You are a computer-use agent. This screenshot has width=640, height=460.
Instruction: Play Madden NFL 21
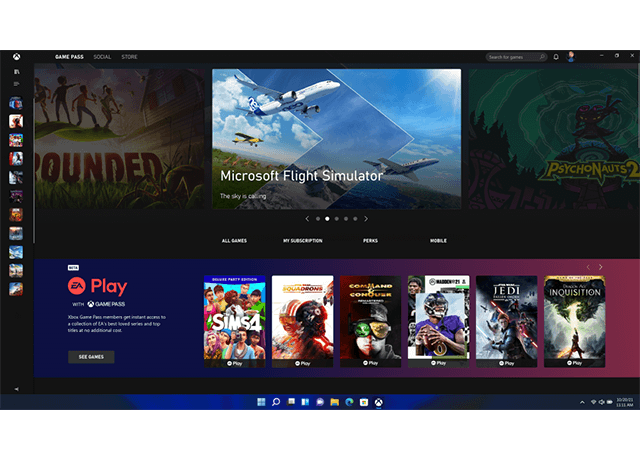(x=439, y=363)
